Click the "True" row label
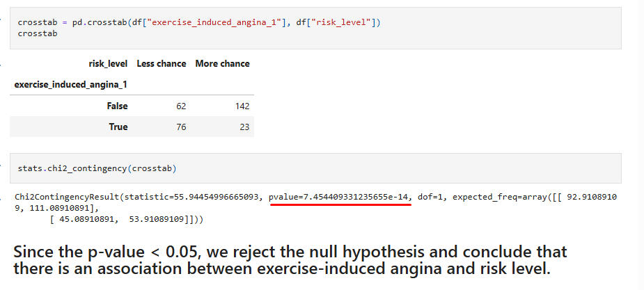The width and height of the screenshot is (644, 290). click(x=118, y=127)
